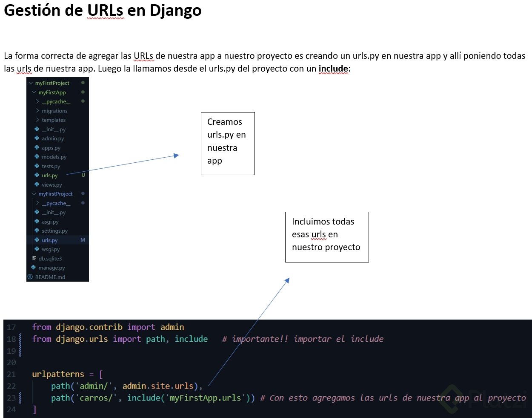
Task: Collapse the root myFirstProject folder chevron
Action: pos(31,83)
